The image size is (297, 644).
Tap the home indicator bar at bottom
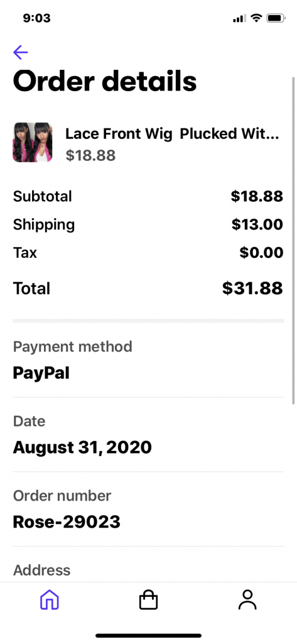(148, 635)
